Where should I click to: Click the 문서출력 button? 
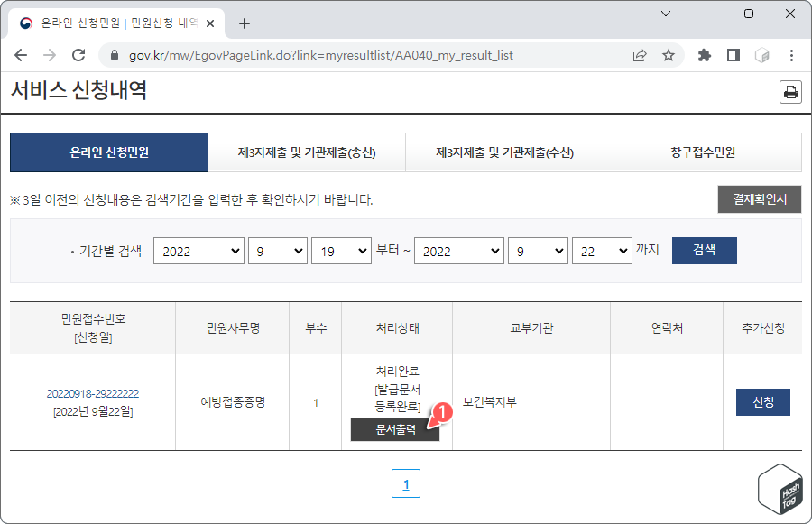tap(393, 430)
